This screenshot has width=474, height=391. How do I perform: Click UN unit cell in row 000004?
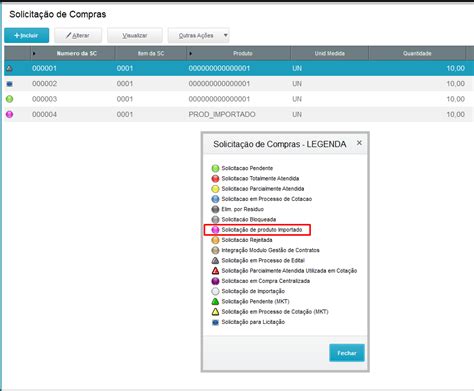click(x=297, y=114)
